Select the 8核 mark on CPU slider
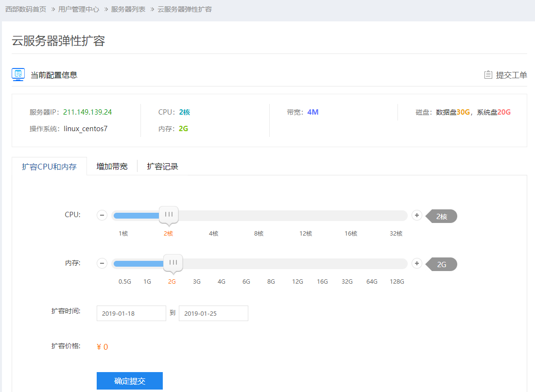The image size is (535, 392). (259, 234)
